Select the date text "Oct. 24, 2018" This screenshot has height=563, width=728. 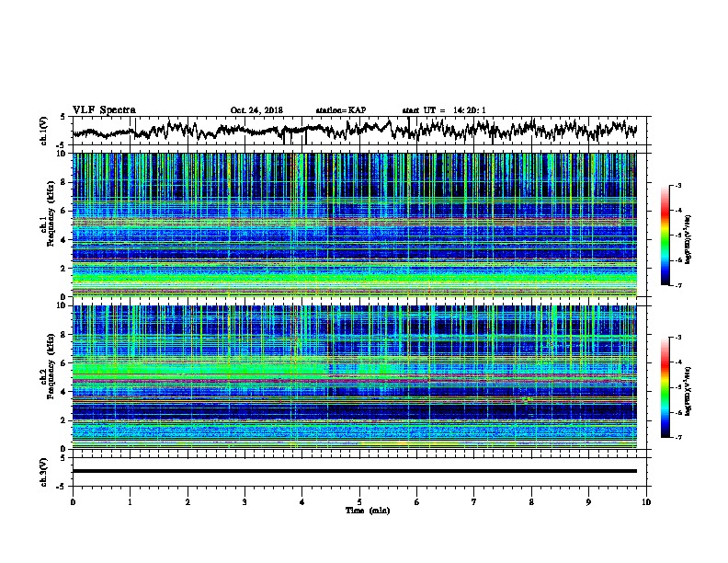(x=256, y=110)
